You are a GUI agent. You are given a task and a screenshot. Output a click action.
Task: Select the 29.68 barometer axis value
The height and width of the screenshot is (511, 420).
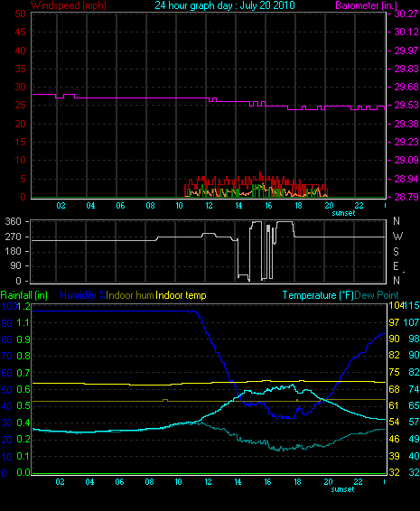pos(406,87)
